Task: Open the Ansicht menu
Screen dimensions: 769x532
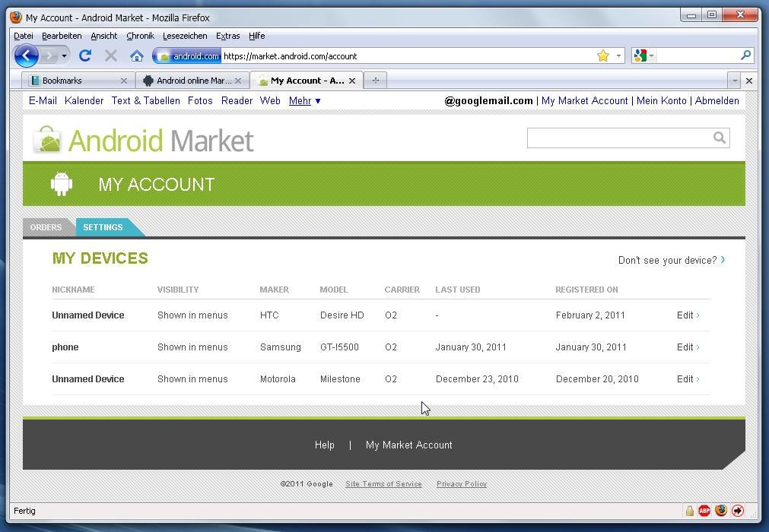Action: pyautogui.click(x=104, y=36)
